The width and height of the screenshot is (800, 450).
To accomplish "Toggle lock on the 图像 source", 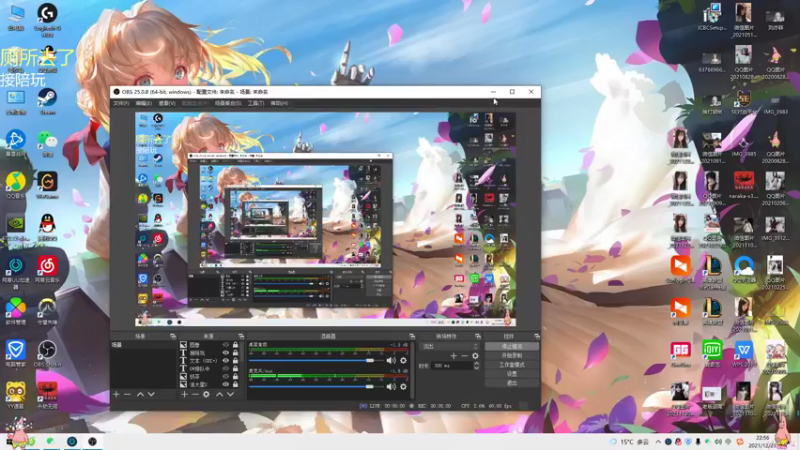I will point(235,345).
